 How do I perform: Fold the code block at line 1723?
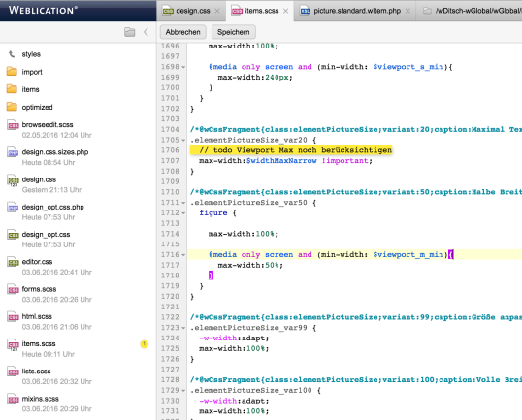coord(183,328)
